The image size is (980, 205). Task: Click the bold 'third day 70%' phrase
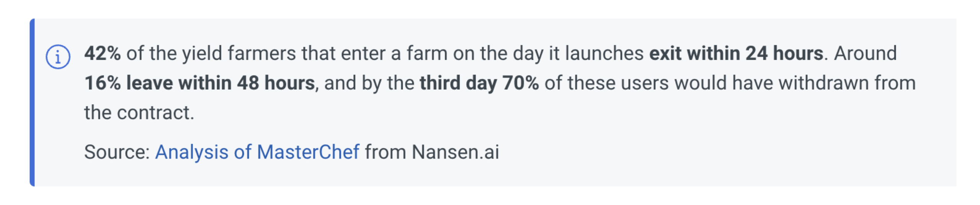tap(479, 83)
